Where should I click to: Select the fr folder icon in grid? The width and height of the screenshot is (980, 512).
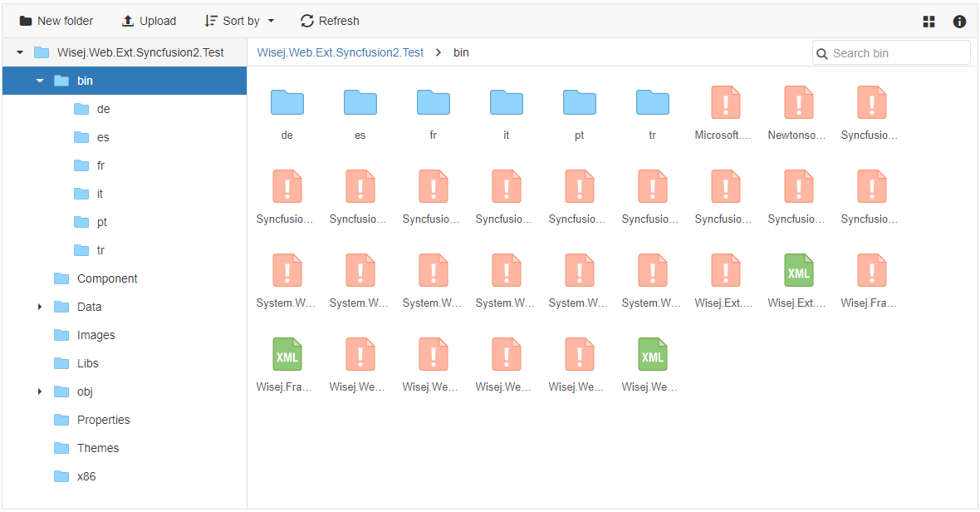[x=434, y=102]
